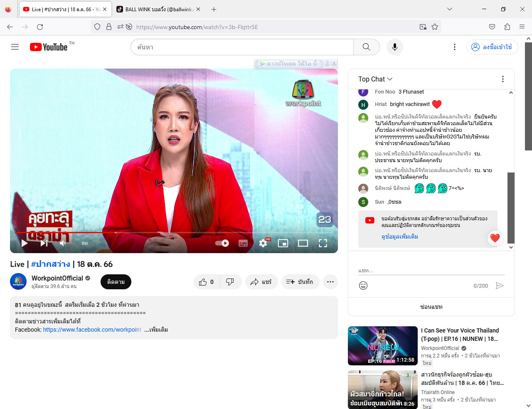Seek on the red video progress bar
The image size is (532, 409).
pyautogui.click(x=174, y=232)
